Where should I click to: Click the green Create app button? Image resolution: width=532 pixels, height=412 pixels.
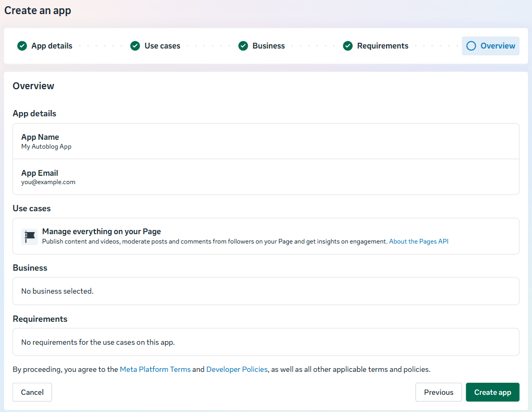[492, 392]
